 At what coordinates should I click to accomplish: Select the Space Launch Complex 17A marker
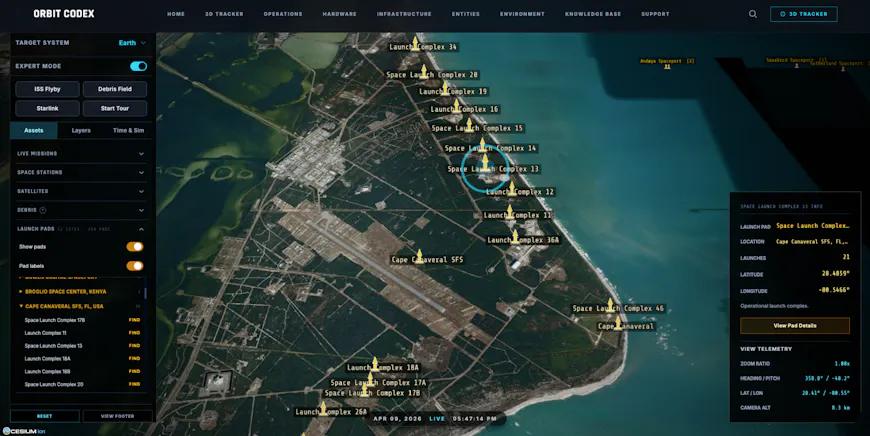371,379
